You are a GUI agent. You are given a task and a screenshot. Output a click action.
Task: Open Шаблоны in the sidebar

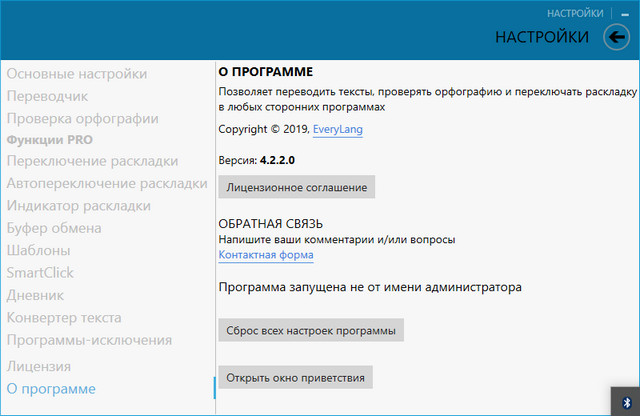pos(38,250)
